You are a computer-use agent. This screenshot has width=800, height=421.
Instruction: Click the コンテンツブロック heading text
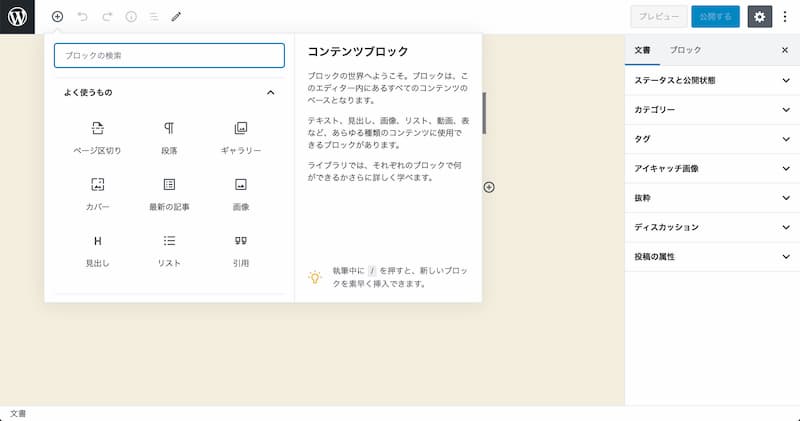(x=358, y=52)
